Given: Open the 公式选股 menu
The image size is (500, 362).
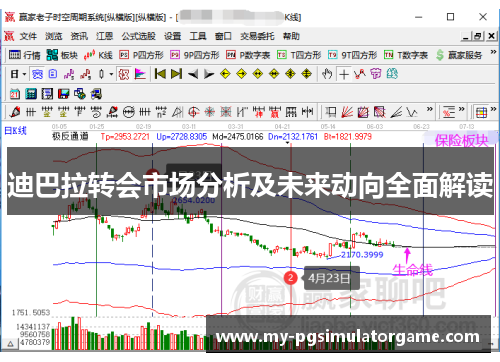Looking at the screenshot, I should [139, 36].
